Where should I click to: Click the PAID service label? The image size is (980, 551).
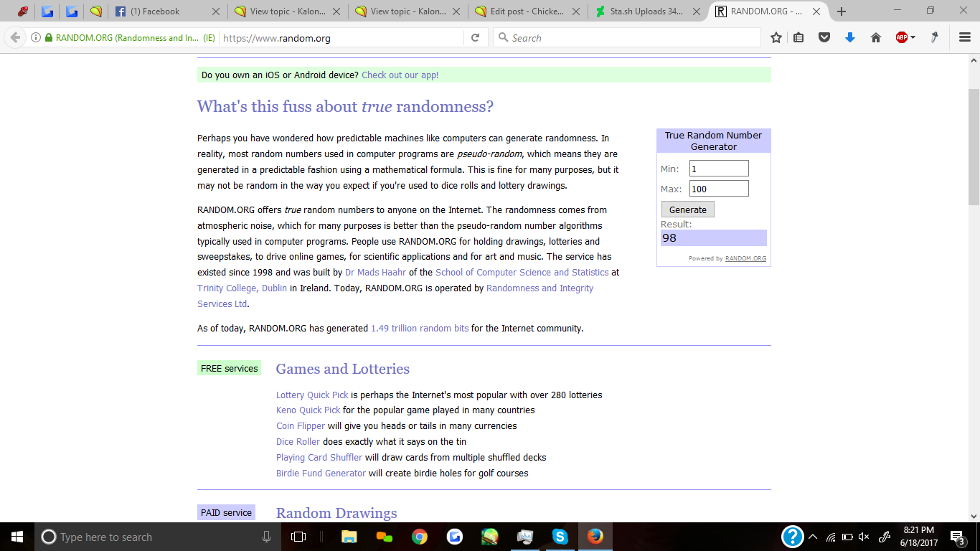coord(226,512)
